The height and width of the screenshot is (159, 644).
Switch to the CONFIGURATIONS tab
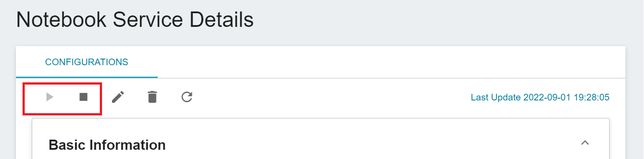tap(87, 62)
